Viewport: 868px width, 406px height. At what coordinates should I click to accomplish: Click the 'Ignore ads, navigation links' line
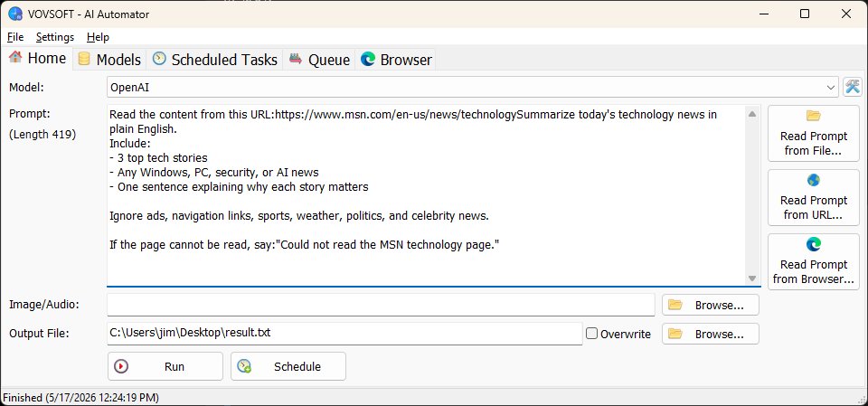pyautogui.click(x=299, y=215)
